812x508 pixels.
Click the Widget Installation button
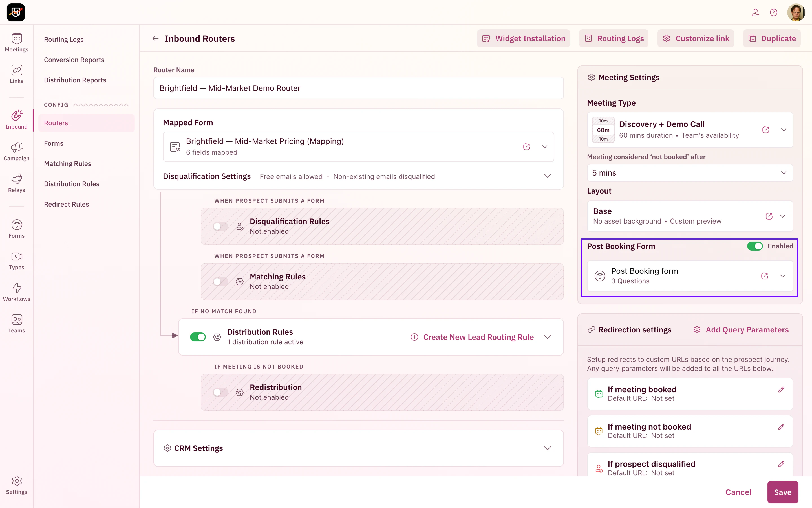(x=524, y=39)
